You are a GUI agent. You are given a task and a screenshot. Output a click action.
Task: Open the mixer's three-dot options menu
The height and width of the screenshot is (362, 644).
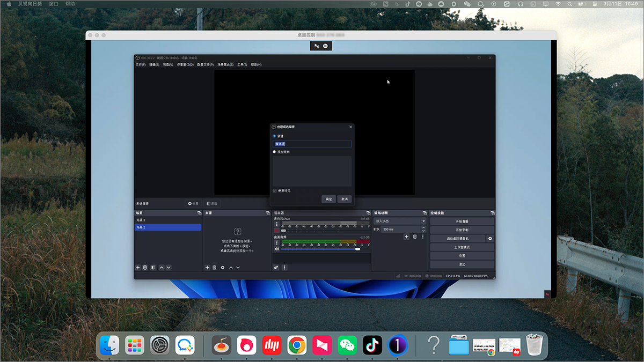click(284, 268)
